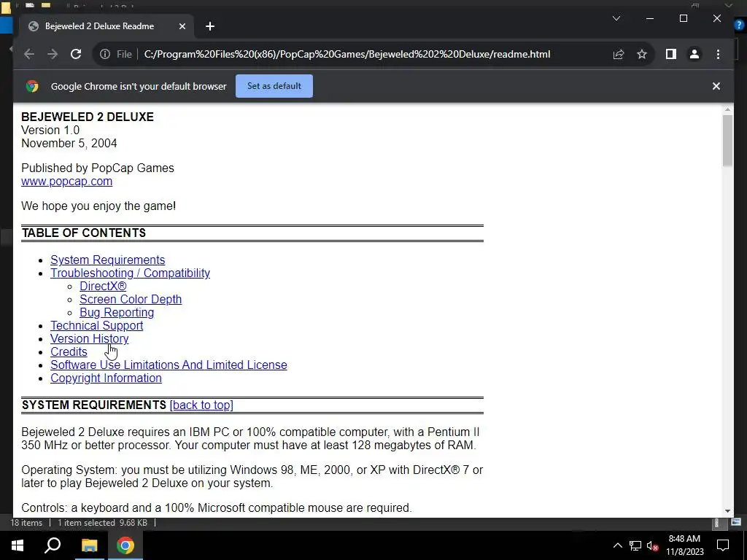
Task: Dismiss the default browser infobar
Action: point(716,86)
